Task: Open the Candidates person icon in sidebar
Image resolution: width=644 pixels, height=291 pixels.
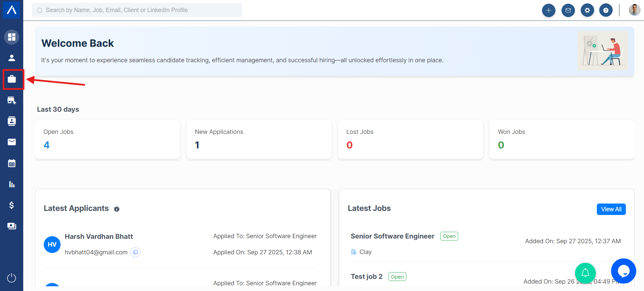Action: tap(12, 58)
